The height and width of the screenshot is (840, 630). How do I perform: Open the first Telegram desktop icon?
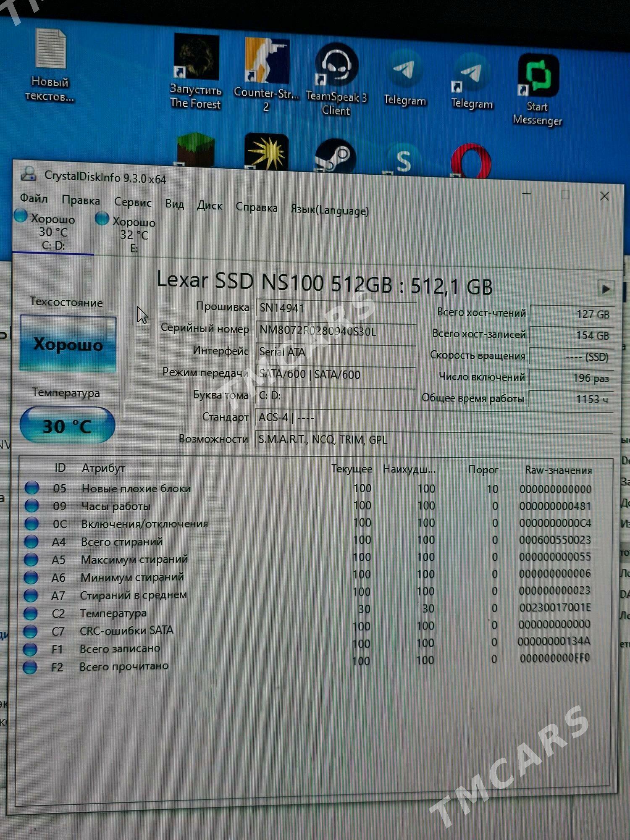pyautogui.click(x=405, y=79)
